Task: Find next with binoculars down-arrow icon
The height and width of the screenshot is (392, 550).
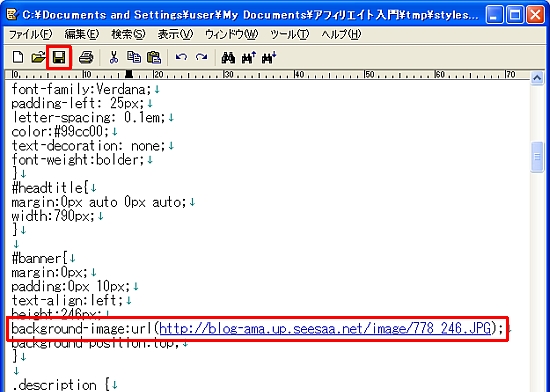Action: tap(269, 58)
